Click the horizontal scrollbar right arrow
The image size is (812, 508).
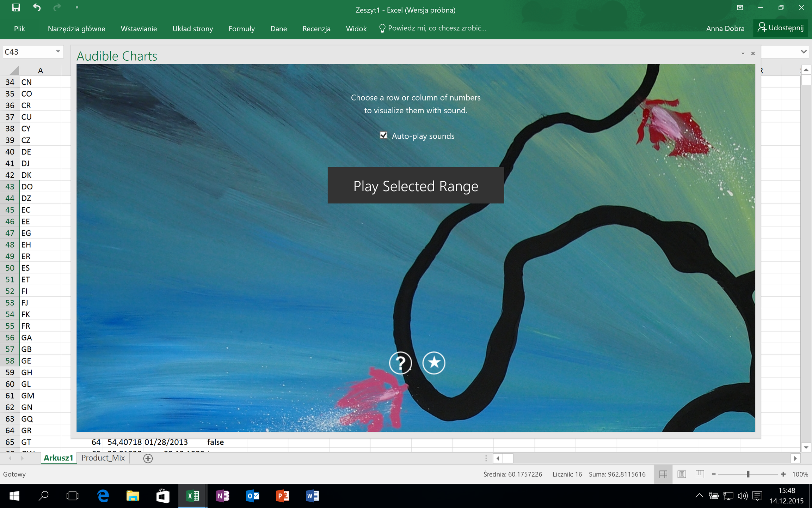795,458
